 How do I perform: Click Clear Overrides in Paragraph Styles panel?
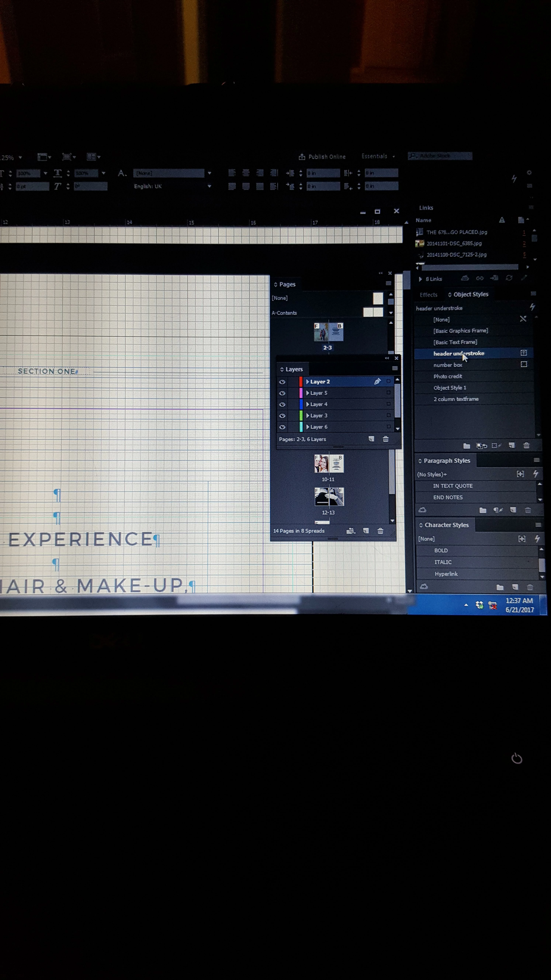498,510
